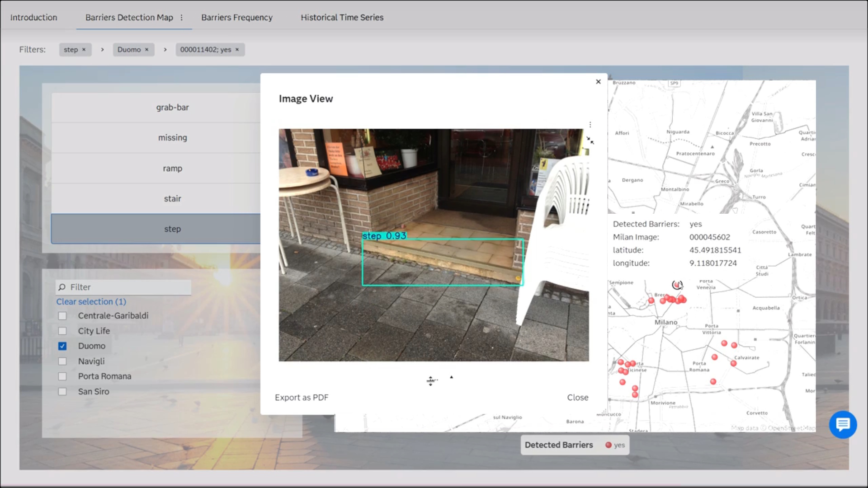Open the image three-dot options menu
The width and height of the screenshot is (868, 488).
[590, 125]
